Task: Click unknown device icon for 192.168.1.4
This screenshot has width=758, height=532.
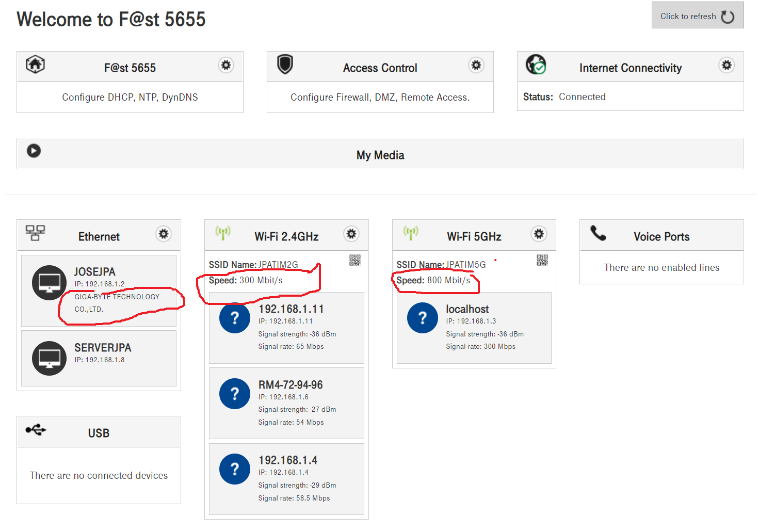Action: click(235, 469)
